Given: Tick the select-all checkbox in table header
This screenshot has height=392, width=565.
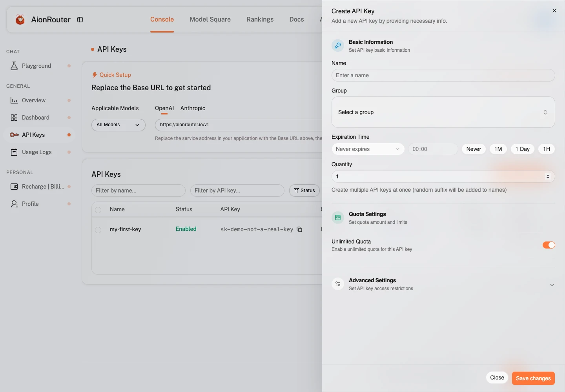Looking at the screenshot, I should pos(98,210).
